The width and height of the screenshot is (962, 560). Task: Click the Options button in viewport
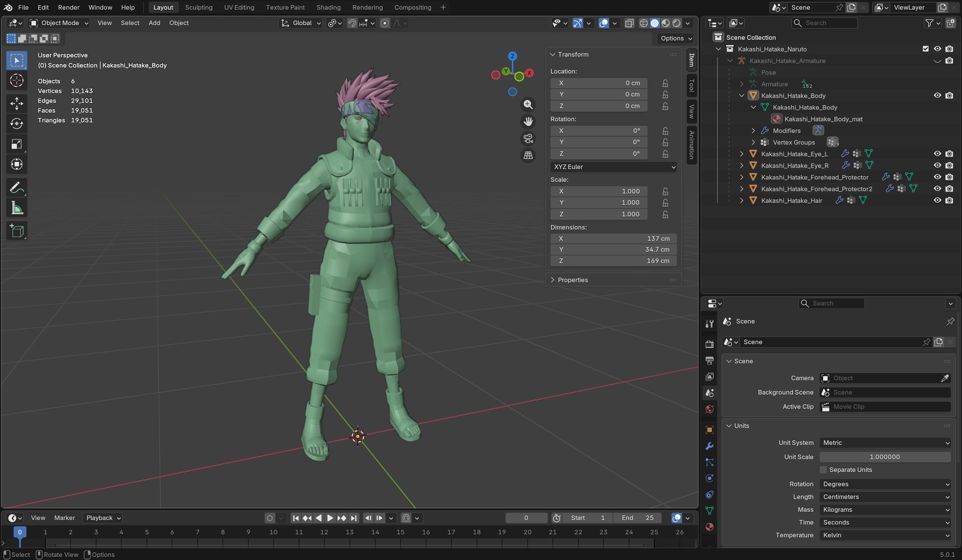(676, 38)
